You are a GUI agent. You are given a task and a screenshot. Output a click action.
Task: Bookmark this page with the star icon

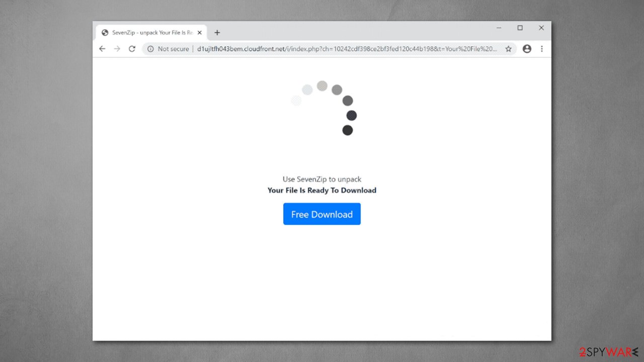(509, 49)
